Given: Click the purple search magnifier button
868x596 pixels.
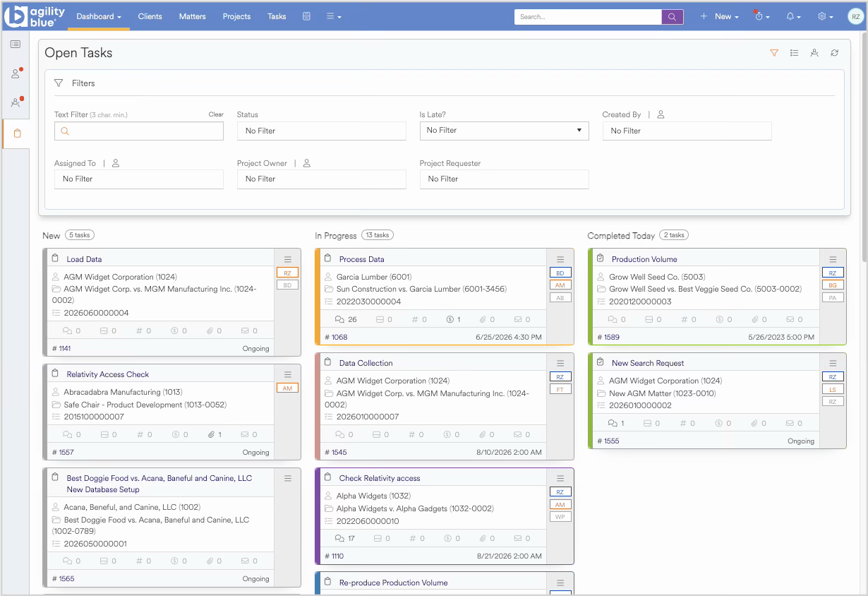Looking at the screenshot, I should pos(673,17).
